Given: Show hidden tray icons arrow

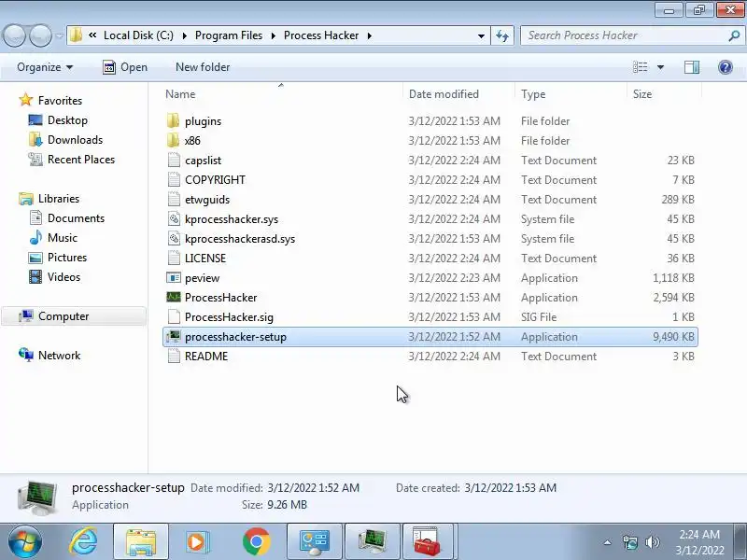Looking at the screenshot, I should [608, 542].
